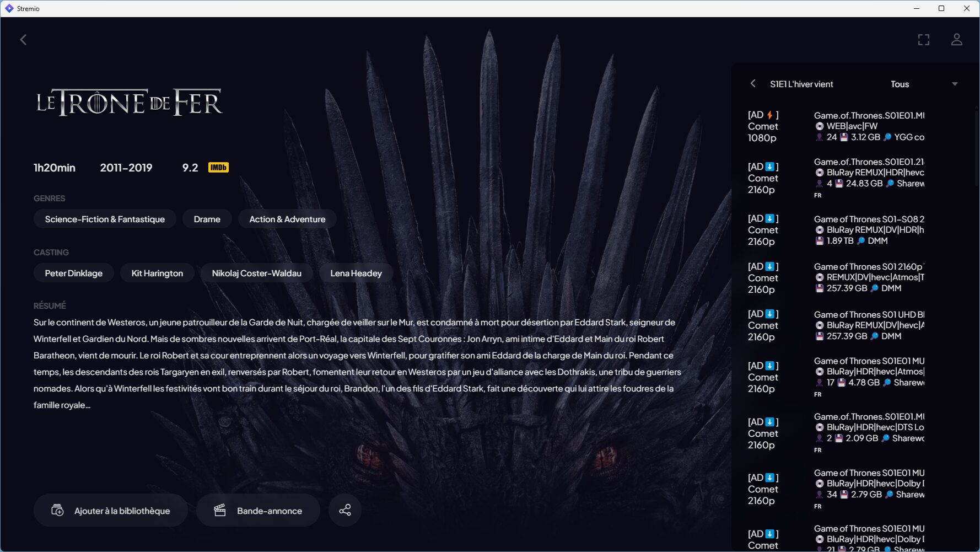Click the Stremio logo in the title bar
This screenshot has height=552, width=980.
[9, 8]
